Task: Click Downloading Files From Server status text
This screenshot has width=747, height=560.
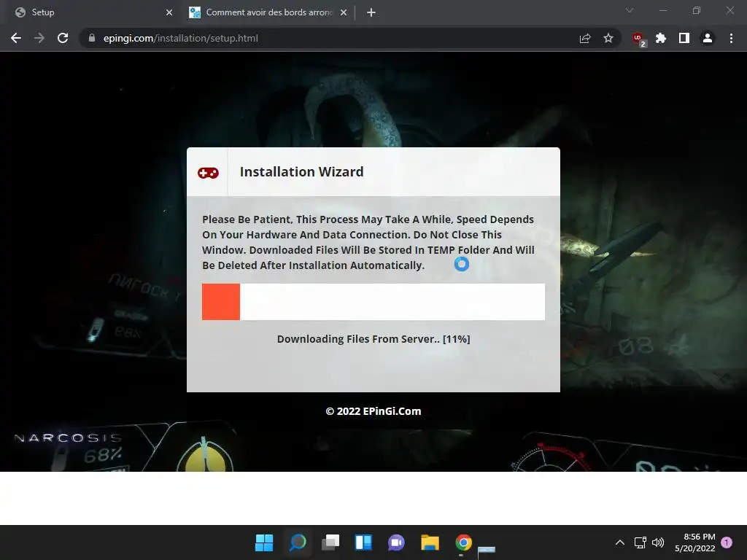Action: 373,339
